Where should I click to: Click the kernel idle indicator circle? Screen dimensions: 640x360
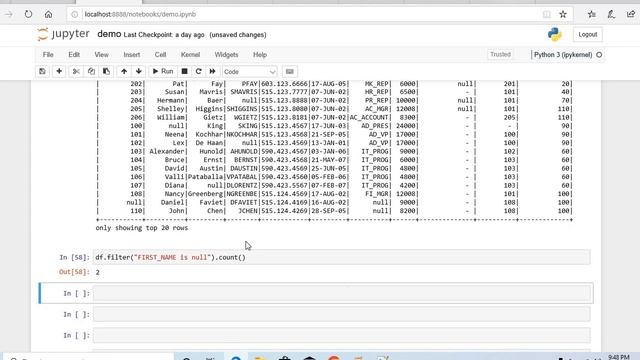[x=599, y=55]
